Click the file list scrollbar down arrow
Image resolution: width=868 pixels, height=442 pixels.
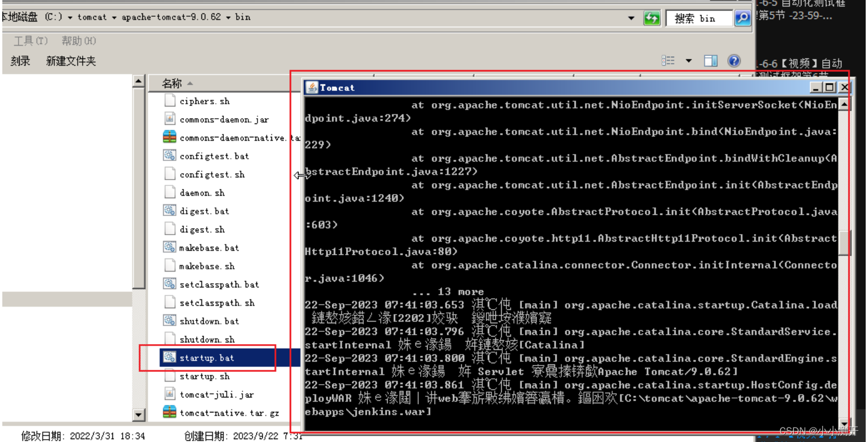point(138,414)
